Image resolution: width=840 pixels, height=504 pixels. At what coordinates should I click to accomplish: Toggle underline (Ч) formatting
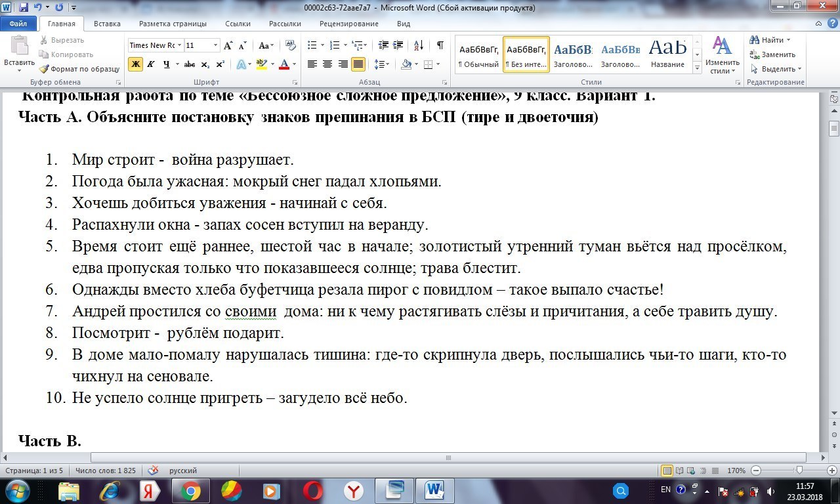coord(167,64)
